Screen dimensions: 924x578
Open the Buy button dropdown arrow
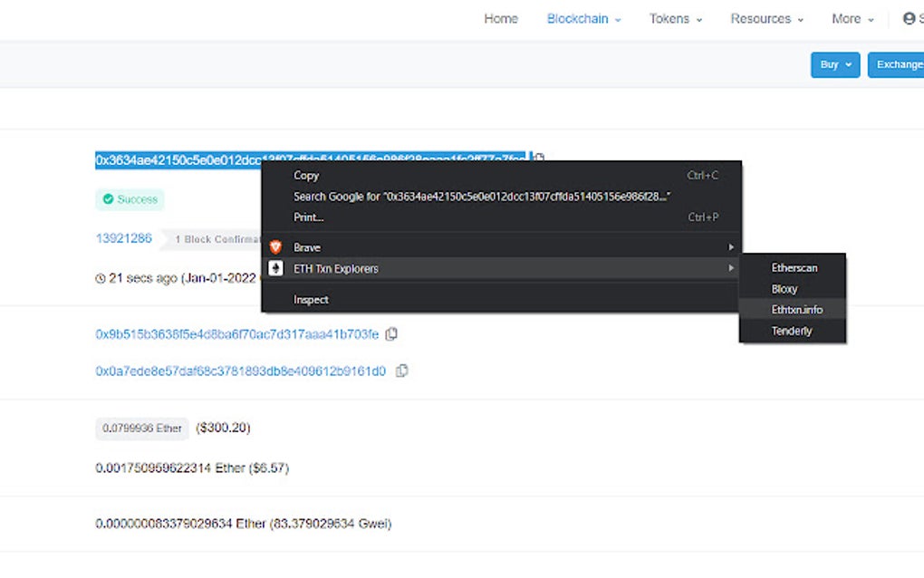(x=846, y=64)
